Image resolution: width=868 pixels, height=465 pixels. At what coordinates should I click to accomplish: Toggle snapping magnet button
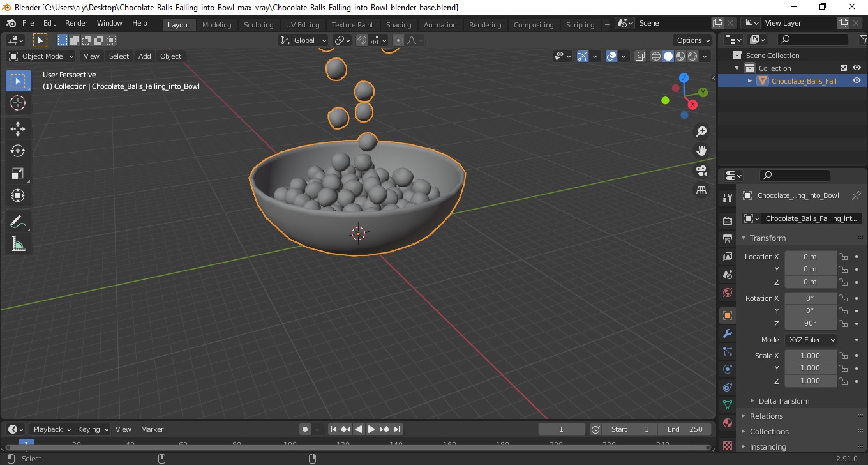pos(362,40)
